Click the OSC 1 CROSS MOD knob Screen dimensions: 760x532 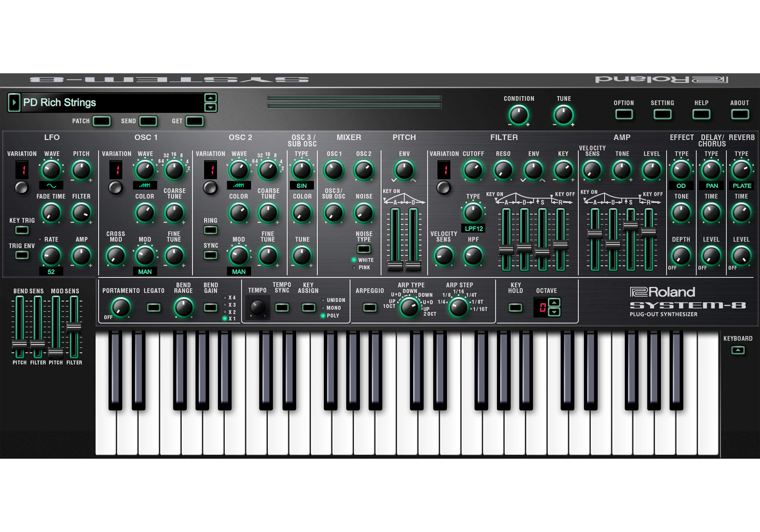pyautogui.click(x=115, y=256)
